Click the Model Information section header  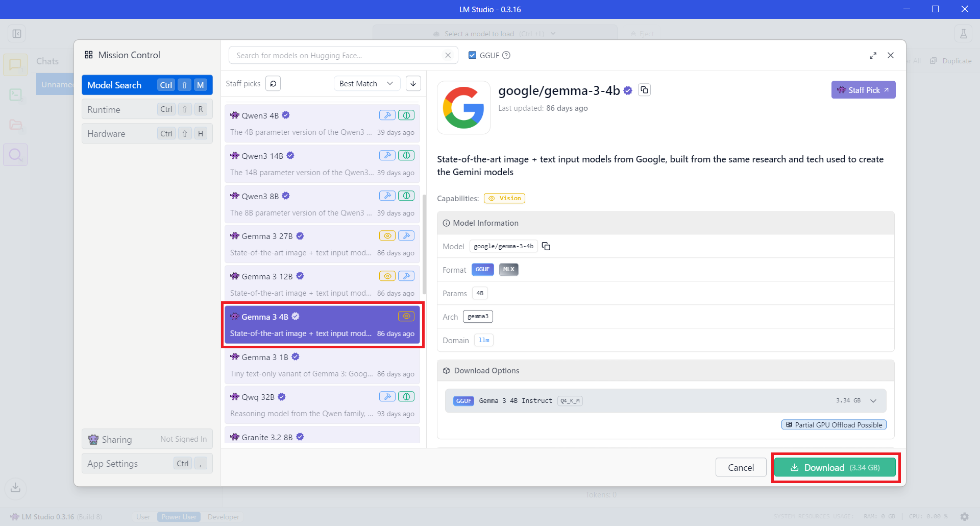pyautogui.click(x=666, y=223)
